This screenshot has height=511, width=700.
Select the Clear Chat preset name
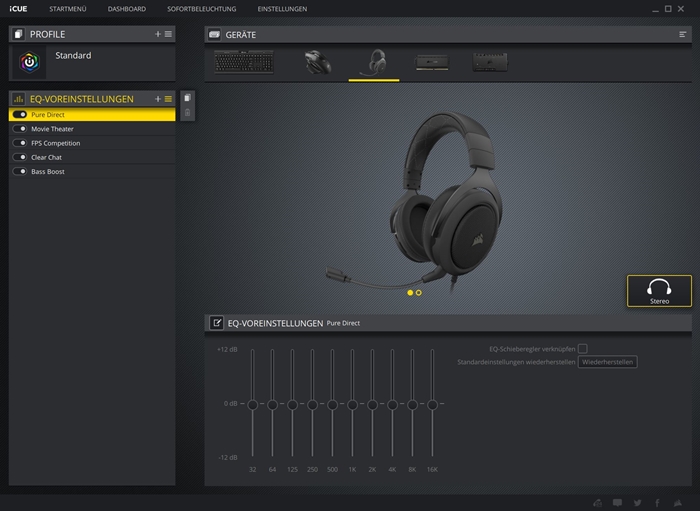click(x=46, y=158)
